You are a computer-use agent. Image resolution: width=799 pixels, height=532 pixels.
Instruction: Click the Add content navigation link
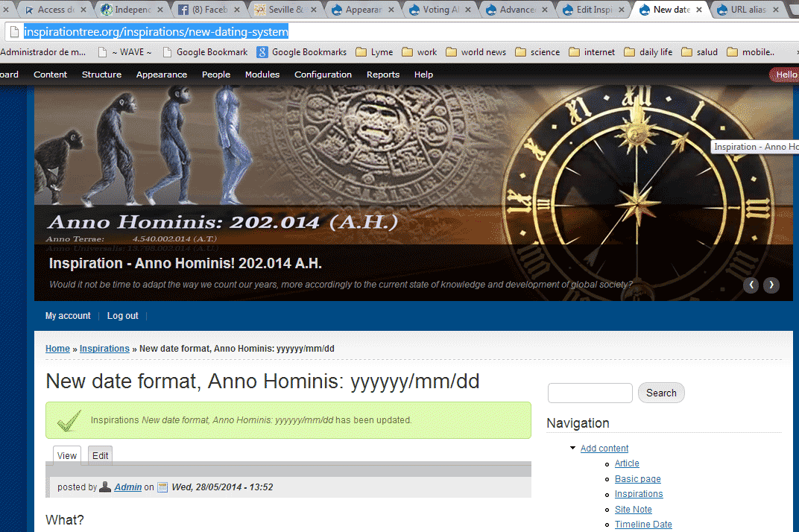pyautogui.click(x=604, y=448)
